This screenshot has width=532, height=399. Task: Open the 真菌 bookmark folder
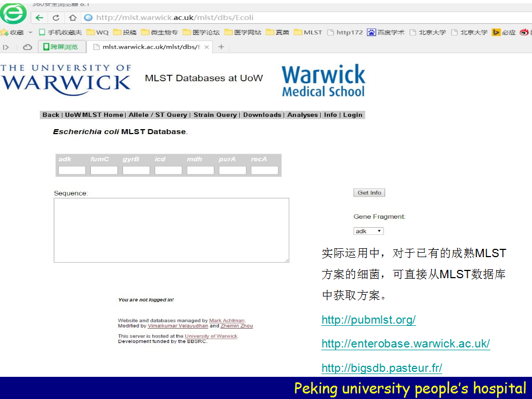click(x=278, y=33)
